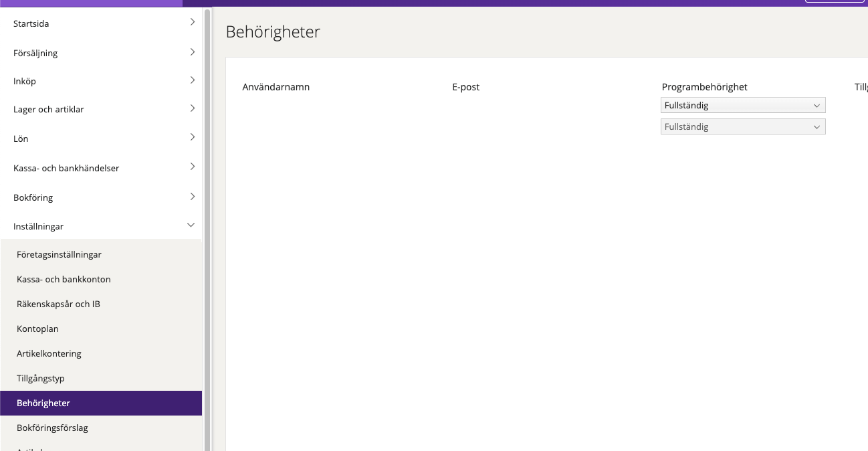The height and width of the screenshot is (451, 868).
Task: Open Tillgångstyp settings
Action: [x=41, y=378]
